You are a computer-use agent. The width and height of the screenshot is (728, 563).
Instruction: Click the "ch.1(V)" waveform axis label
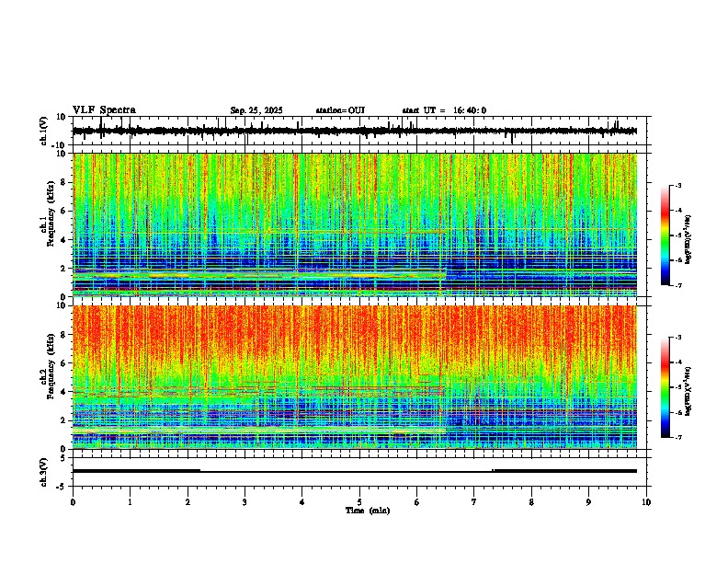[44, 131]
